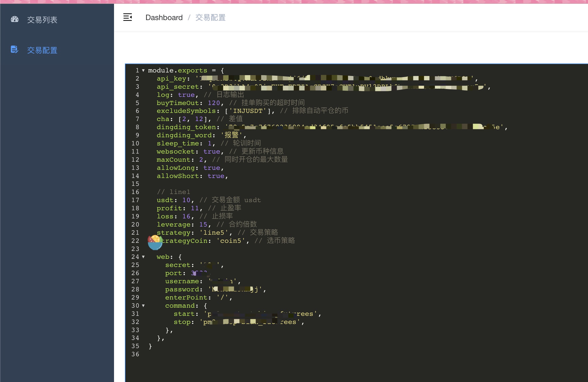Click the dashboard gauge icon in sidebar
The image size is (588, 382).
click(15, 19)
